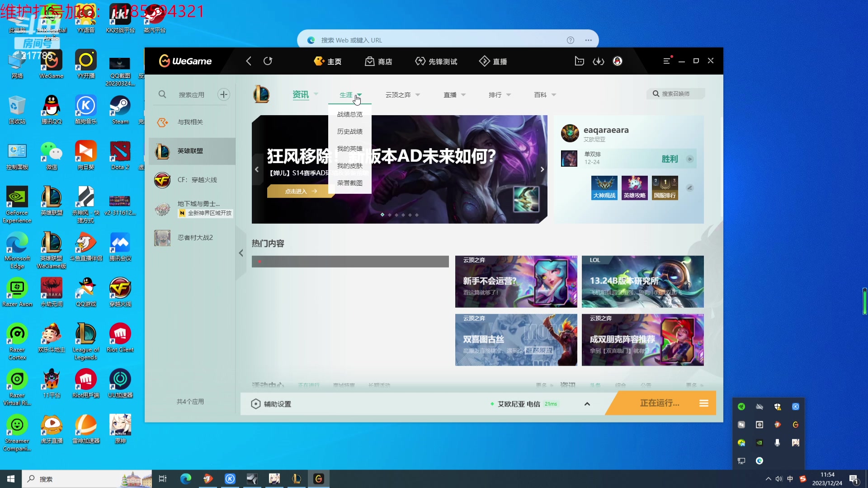Open the menu icon beside 正在运行
Viewport: 868px width, 488px height.
click(704, 403)
